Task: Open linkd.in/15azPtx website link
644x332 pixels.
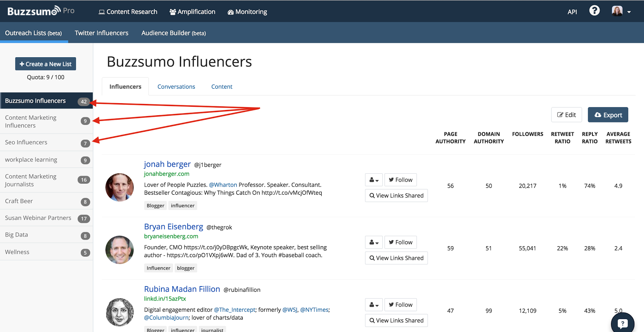Action: coord(165,299)
